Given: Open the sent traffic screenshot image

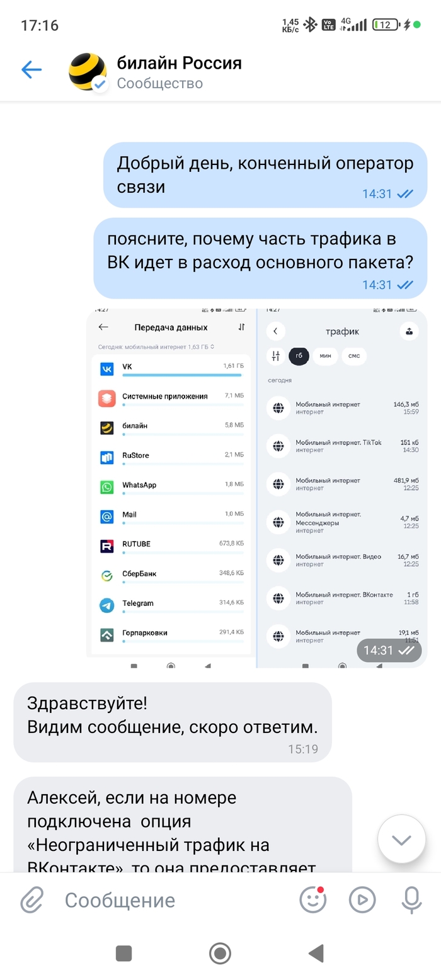Looking at the screenshot, I should (256, 488).
